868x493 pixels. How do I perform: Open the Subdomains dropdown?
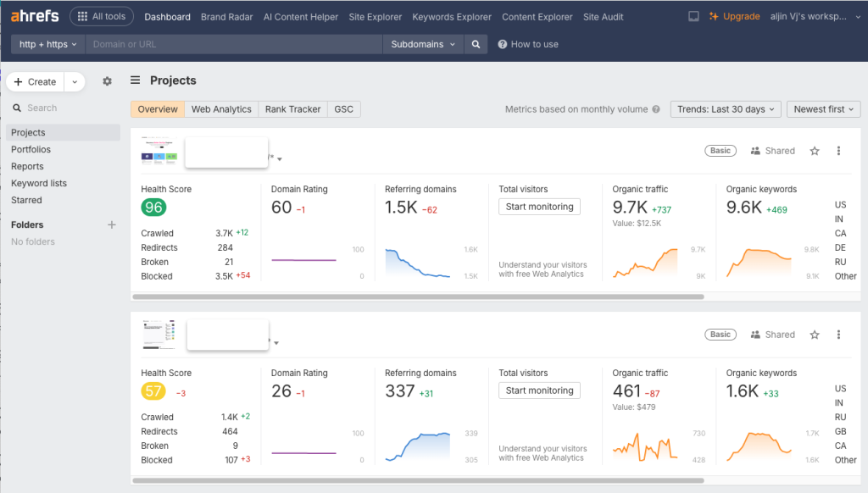(x=423, y=44)
